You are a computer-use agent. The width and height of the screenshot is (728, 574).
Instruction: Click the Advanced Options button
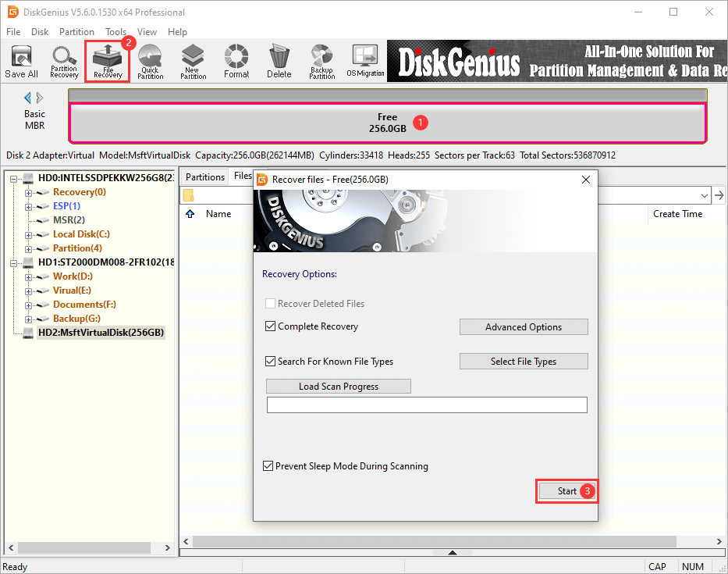pyautogui.click(x=524, y=326)
